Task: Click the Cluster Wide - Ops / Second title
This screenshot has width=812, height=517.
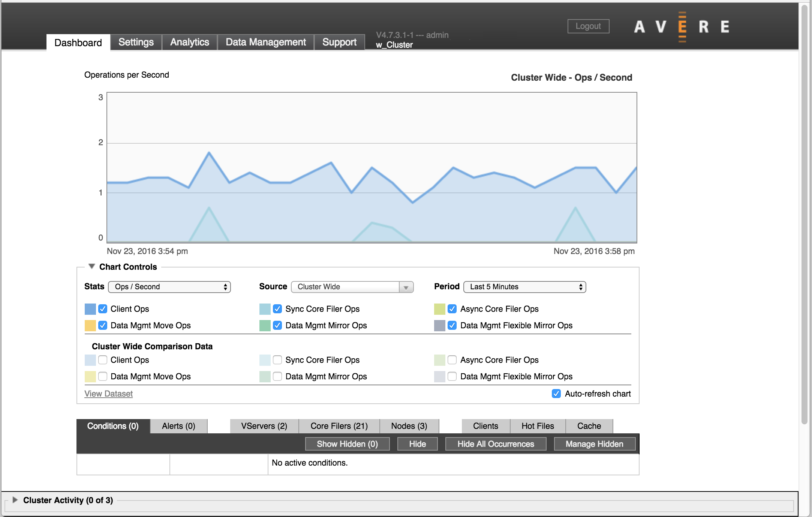Action: pos(571,77)
